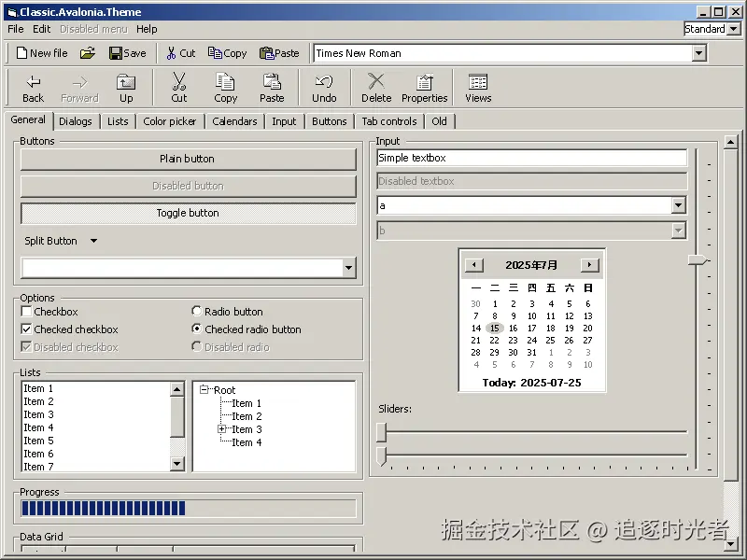This screenshot has width=747, height=560.
Task: Click the main page scroll up arrow
Action: (x=731, y=142)
